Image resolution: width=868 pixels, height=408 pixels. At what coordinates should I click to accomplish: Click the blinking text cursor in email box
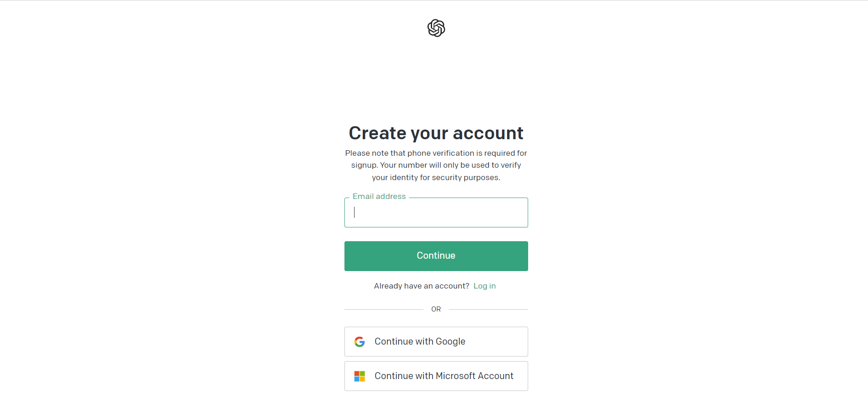pyautogui.click(x=354, y=212)
